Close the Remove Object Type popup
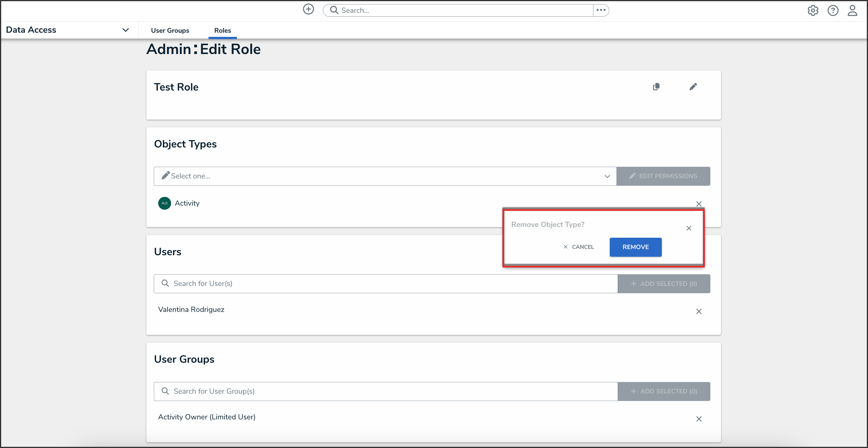This screenshot has width=868, height=448. pos(688,228)
